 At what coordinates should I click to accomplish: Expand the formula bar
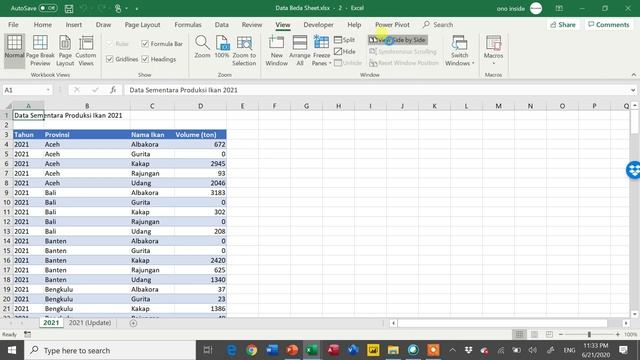tap(633, 90)
